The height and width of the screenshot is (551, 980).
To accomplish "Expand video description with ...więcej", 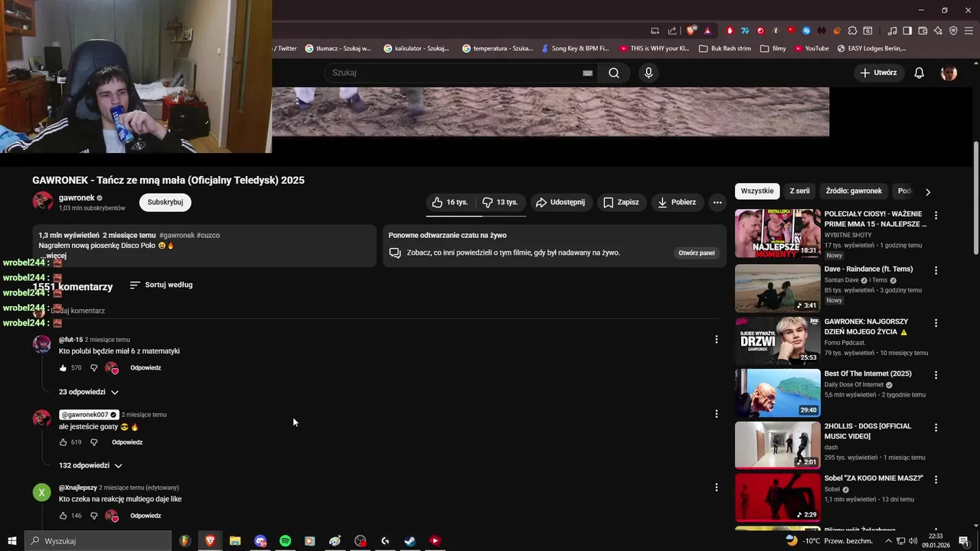I will pos(54,256).
